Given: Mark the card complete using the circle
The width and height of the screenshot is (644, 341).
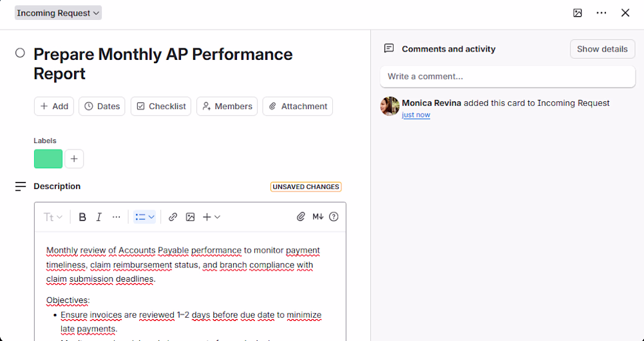Looking at the screenshot, I should coord(20,53).
